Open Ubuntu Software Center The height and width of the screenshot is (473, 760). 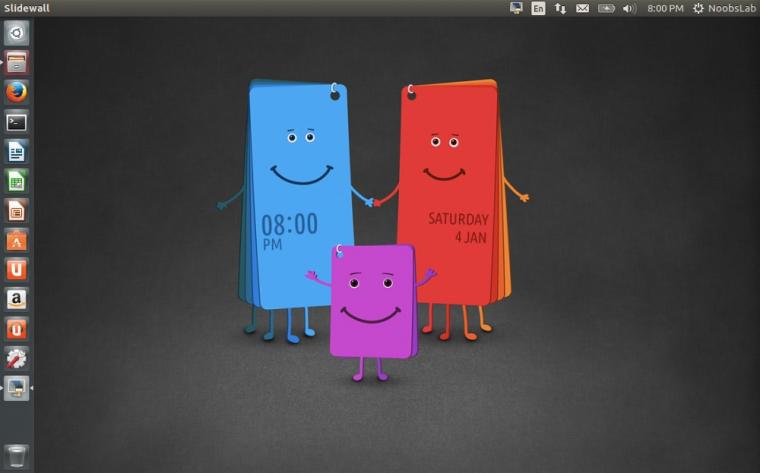click(16, 240)
